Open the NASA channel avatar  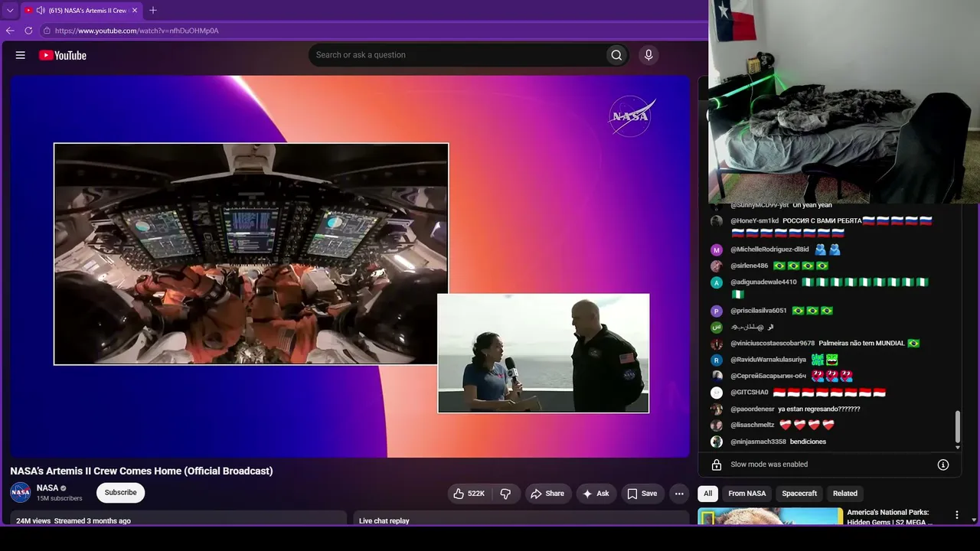tap(21, 492)
